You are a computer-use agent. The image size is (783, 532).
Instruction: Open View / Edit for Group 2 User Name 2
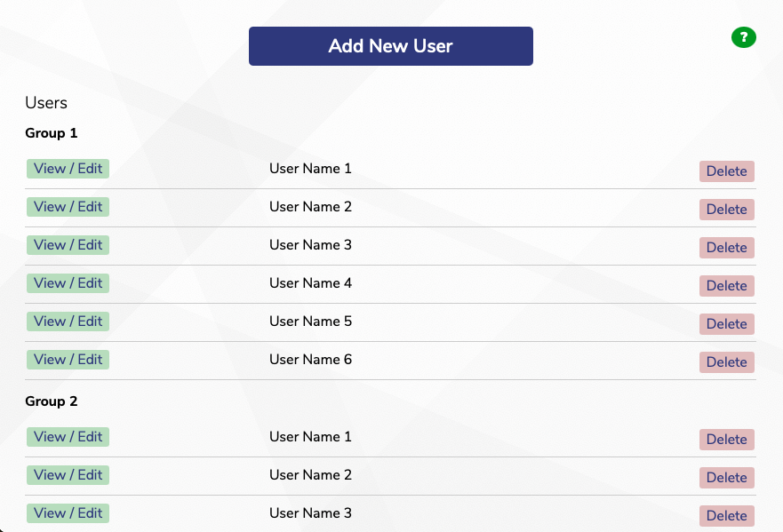pos(68,475)
